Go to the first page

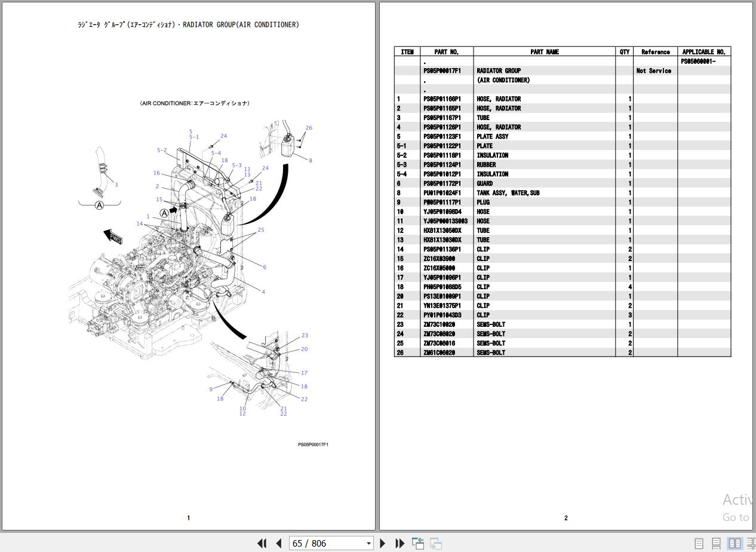point(262,543)
